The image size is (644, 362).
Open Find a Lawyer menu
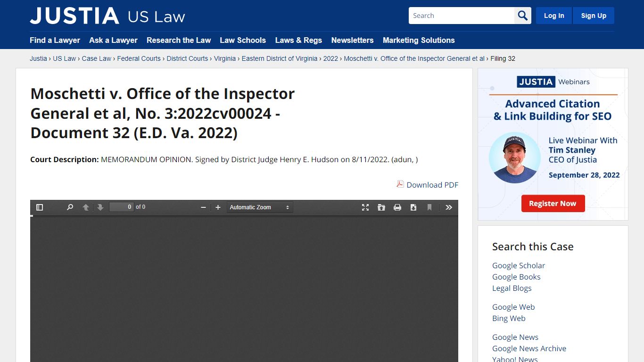pyautogui.click(x=55, y=41)
